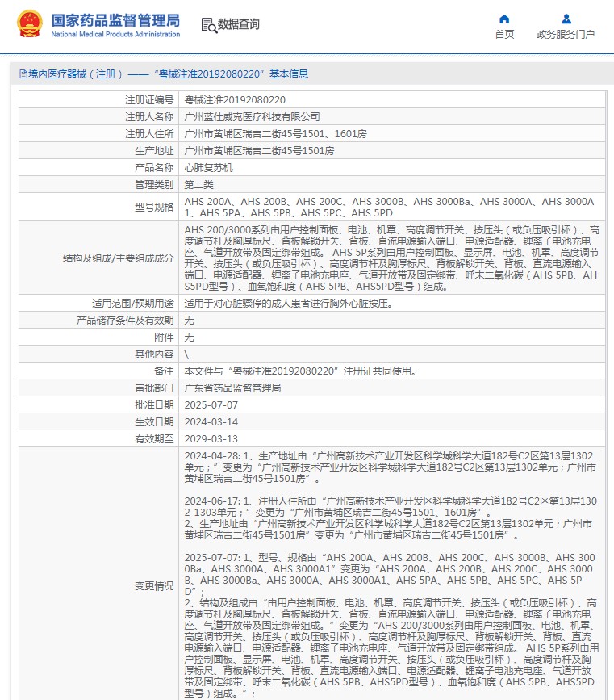Select value 粤械注准20192080220 in the first row
The width and height of the screenshot is (614, 700).
235,100
